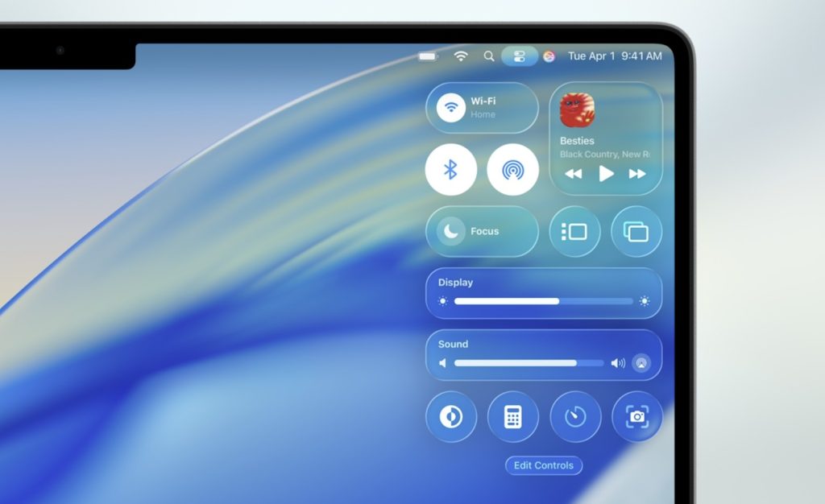
Task: Click the low-volume speaker icon
Action: pyautogui.click(x=443, y=363)
